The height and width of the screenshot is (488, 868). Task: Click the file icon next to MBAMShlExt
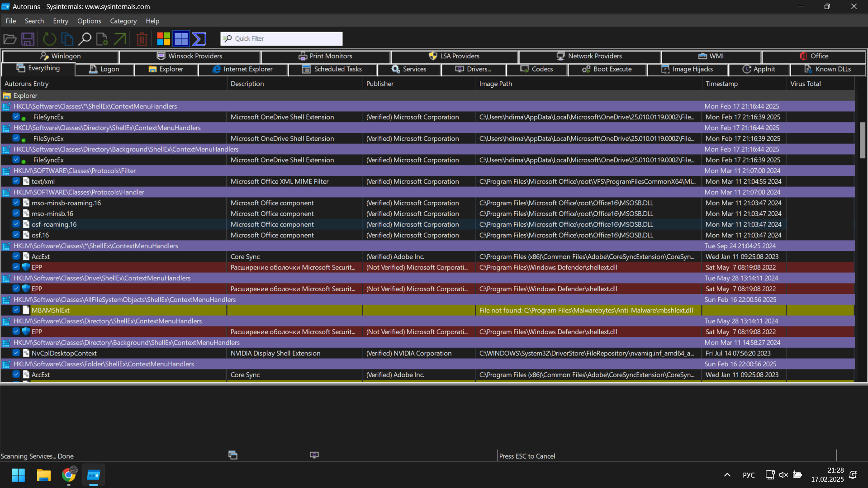coord(26,310)
